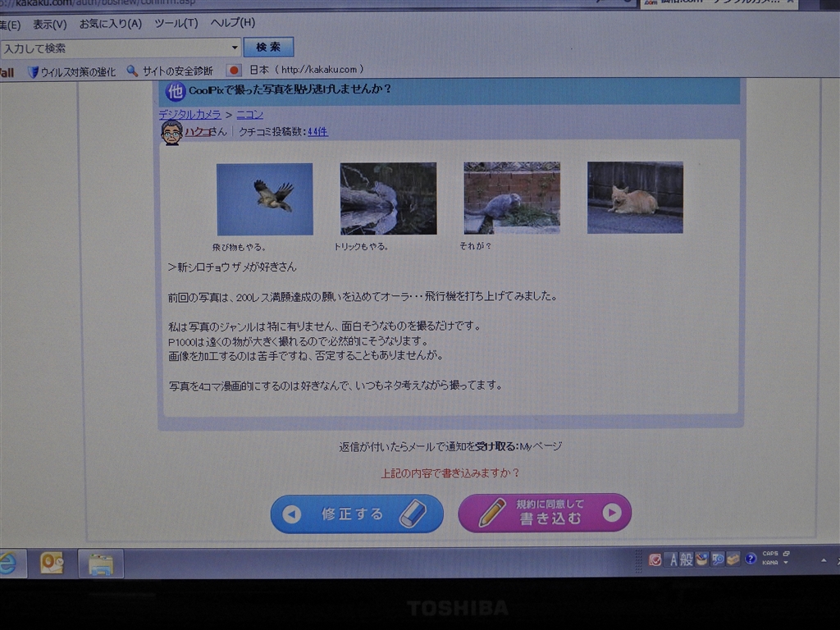Click the IME dictionary search magnifier icon
840x630 pixels.
tap(717, 559)
